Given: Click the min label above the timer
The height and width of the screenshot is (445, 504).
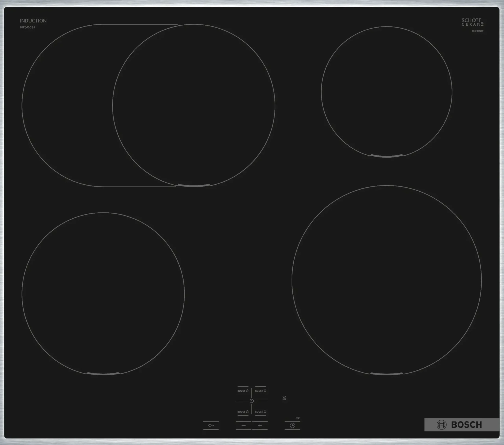Looking at the screenshot, I should 298,418.
